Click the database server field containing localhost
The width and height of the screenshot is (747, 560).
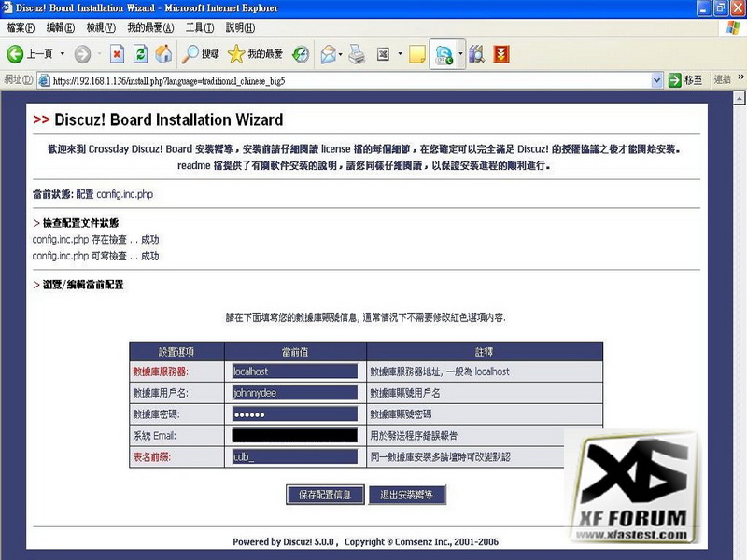(x=294, y=371)
